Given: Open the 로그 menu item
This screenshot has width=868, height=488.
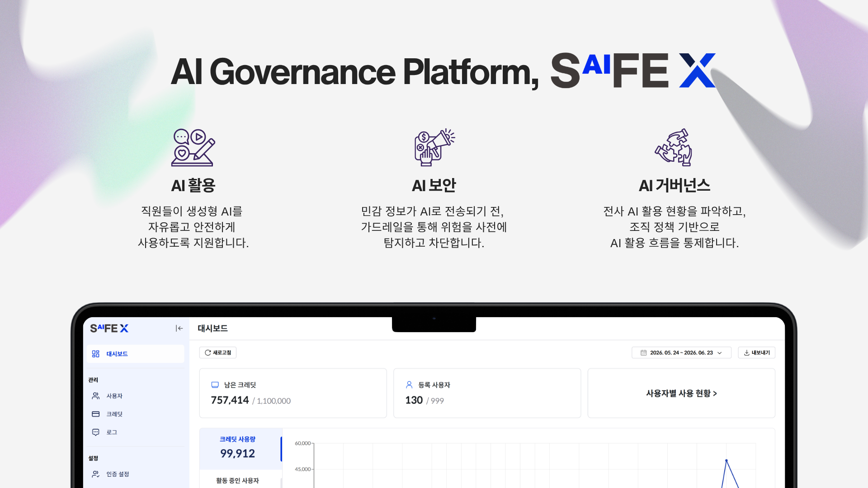Looking at the screenshot, I should 136,432.
